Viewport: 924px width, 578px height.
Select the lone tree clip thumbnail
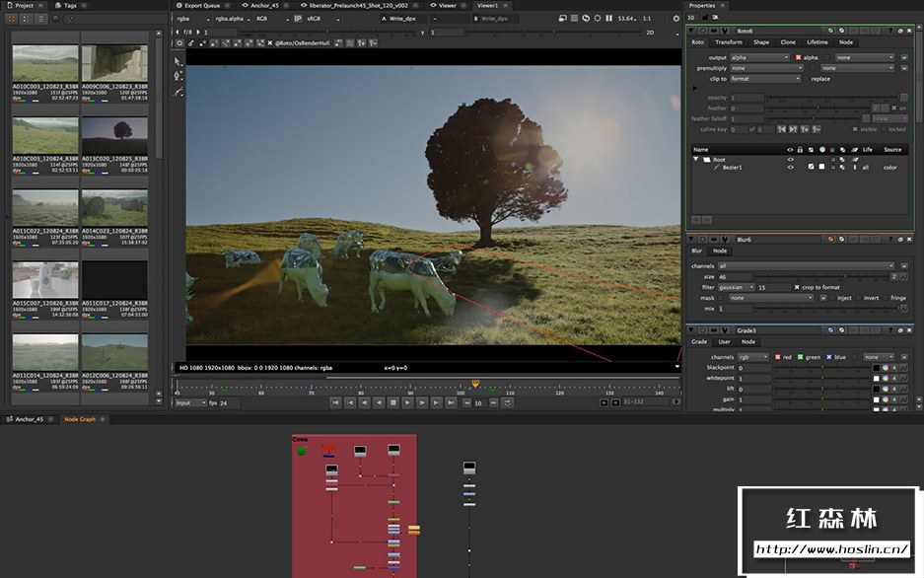click(x=114, y=134)
